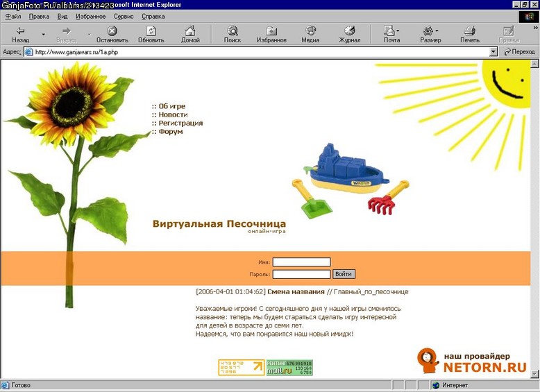Click the Имя login input field

click(x=301, y=262)
